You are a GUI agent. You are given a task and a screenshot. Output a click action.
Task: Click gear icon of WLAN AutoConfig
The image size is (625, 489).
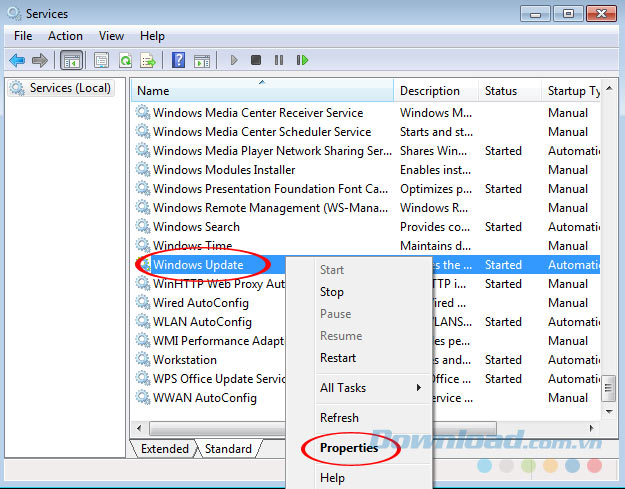click(x=143, y=321)
